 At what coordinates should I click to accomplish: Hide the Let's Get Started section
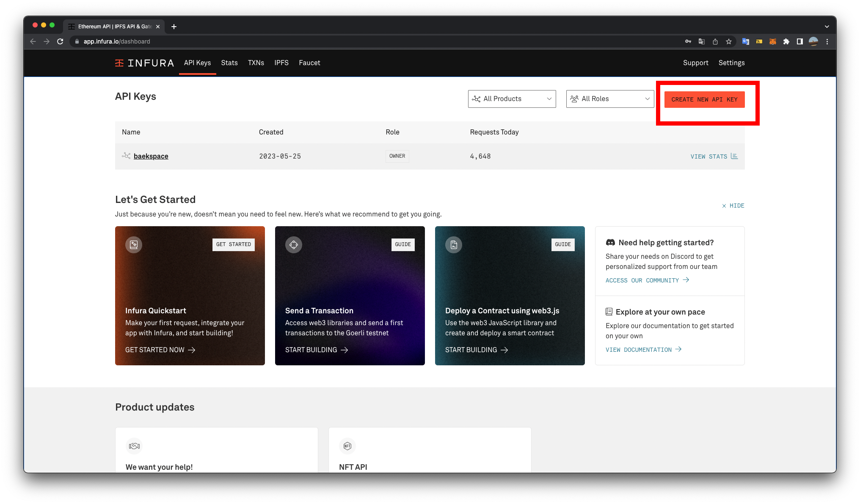(x=733, y=205)
